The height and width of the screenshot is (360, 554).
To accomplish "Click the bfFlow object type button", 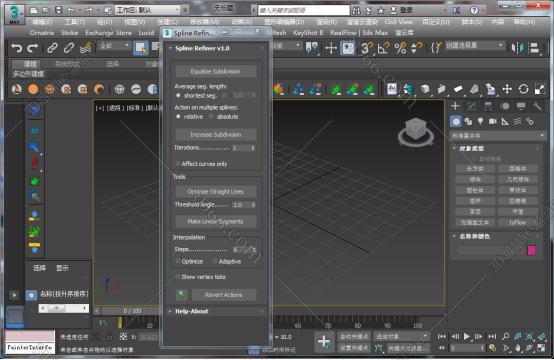I will pos(518,222).
